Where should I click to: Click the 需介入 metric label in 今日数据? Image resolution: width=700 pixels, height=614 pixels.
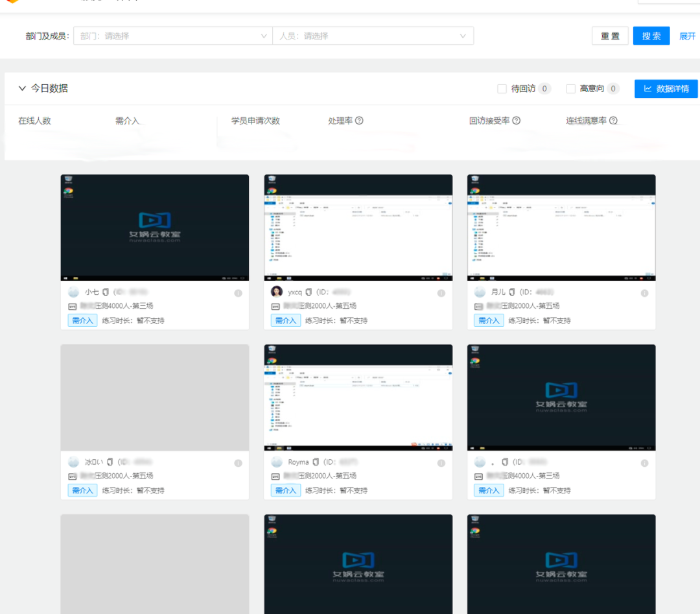click(127, 121)
